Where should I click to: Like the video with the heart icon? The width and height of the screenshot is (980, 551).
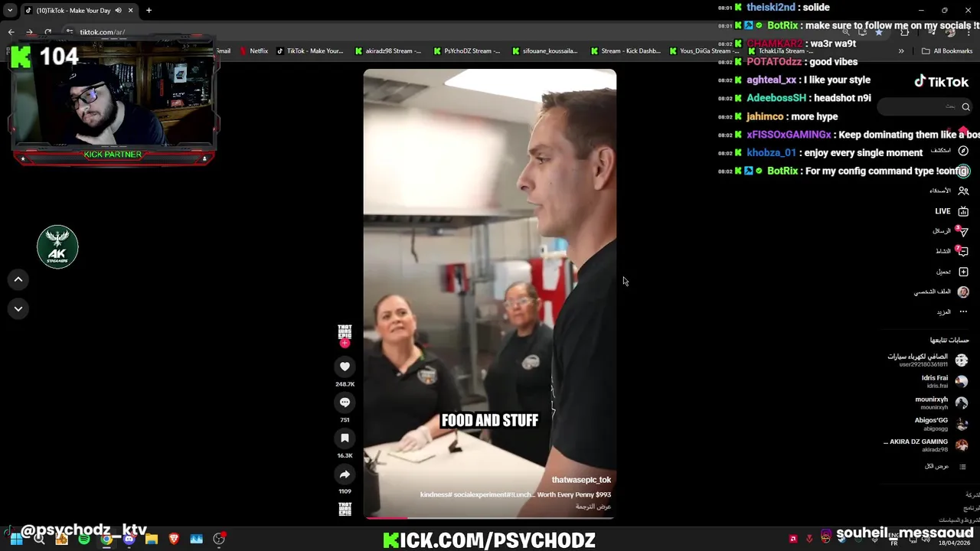345,367
